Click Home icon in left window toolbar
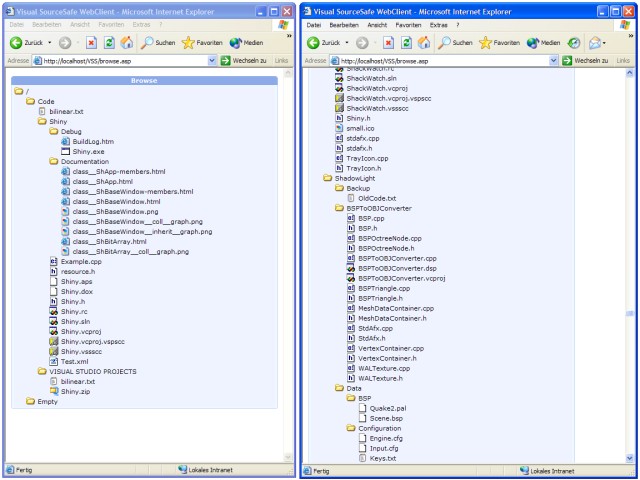 point(127,42)
